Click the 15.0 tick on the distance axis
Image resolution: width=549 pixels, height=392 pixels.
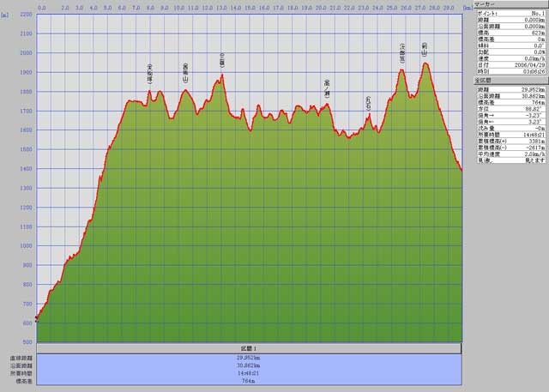click(250, 8)
